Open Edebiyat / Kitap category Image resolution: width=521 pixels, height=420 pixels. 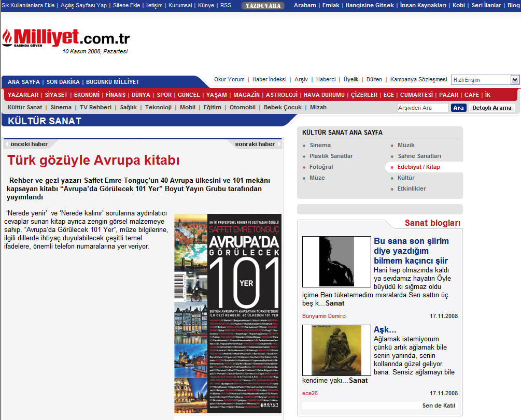coord(419,167)
